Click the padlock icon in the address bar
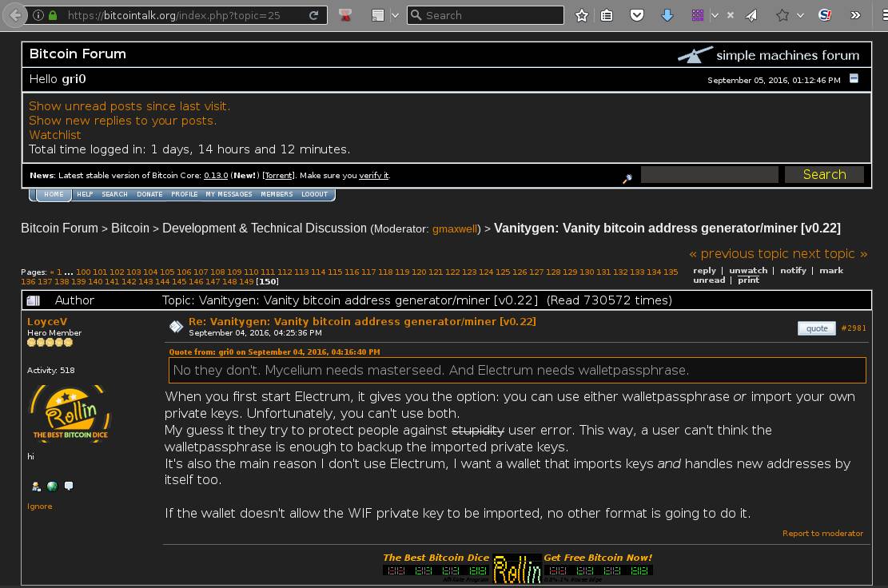888x588 pixels. (x=51, y=14)
